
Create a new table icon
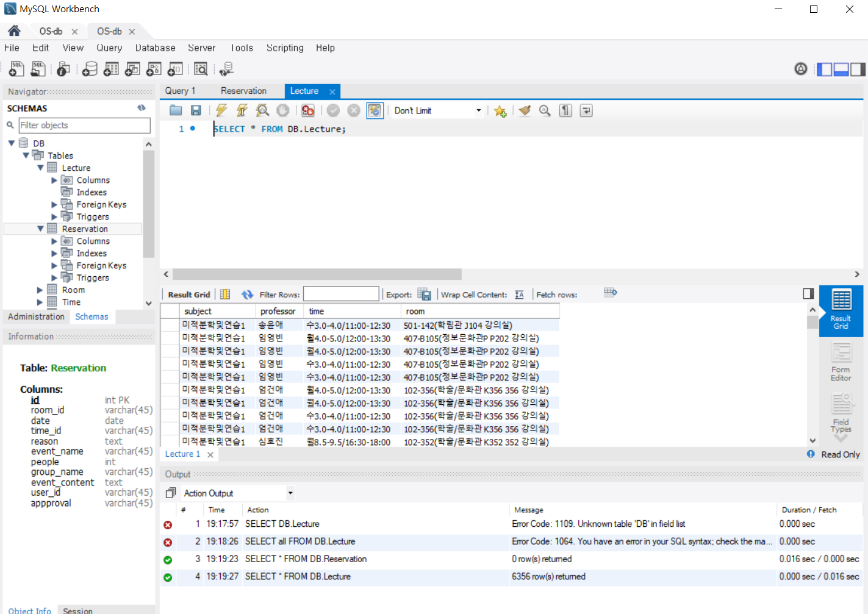point(111,69)
